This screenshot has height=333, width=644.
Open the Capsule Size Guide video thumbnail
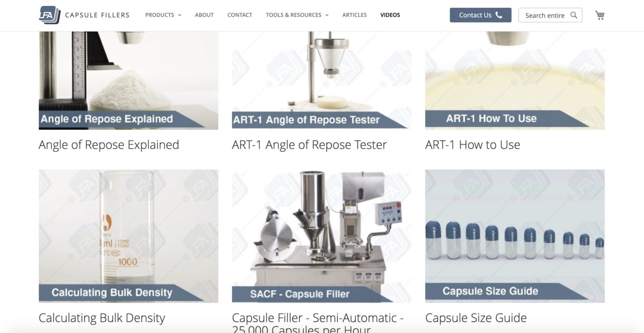515,236
